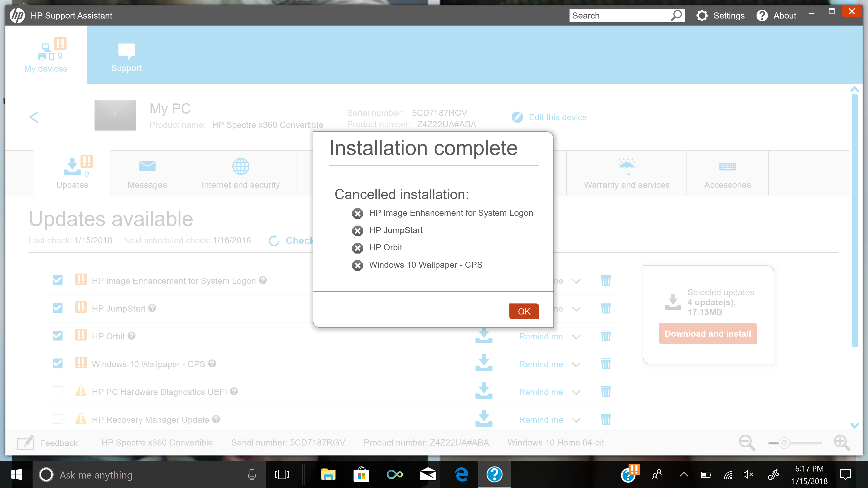The width and height of the screenshot is (868, 488).
Task: Click trash icon for HP JumpStart
Action: coord(606,308)
